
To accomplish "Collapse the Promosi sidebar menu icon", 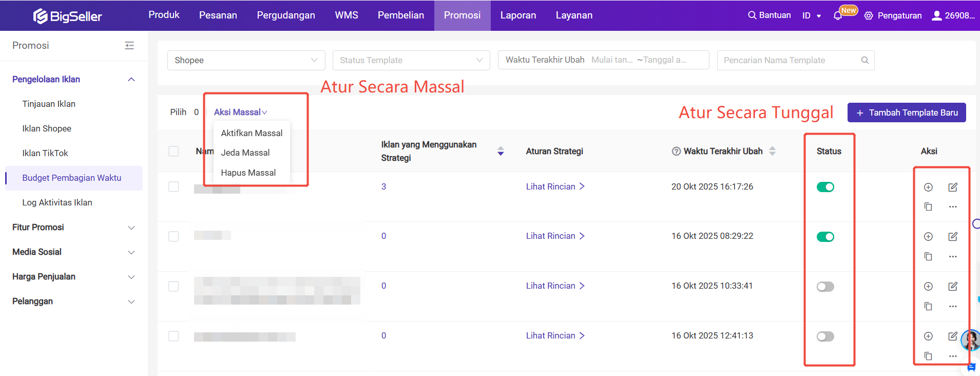I will pyautogui.click(x=129, y=46).
